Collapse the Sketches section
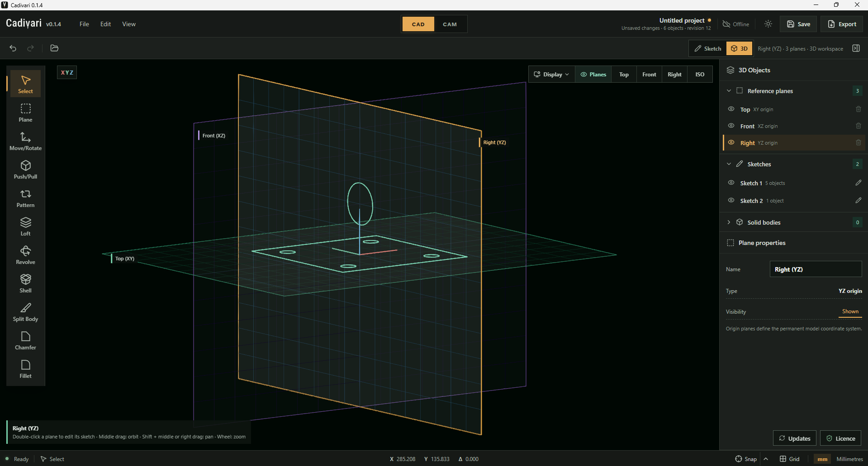The image size is (868, 466). click(729, 164)
